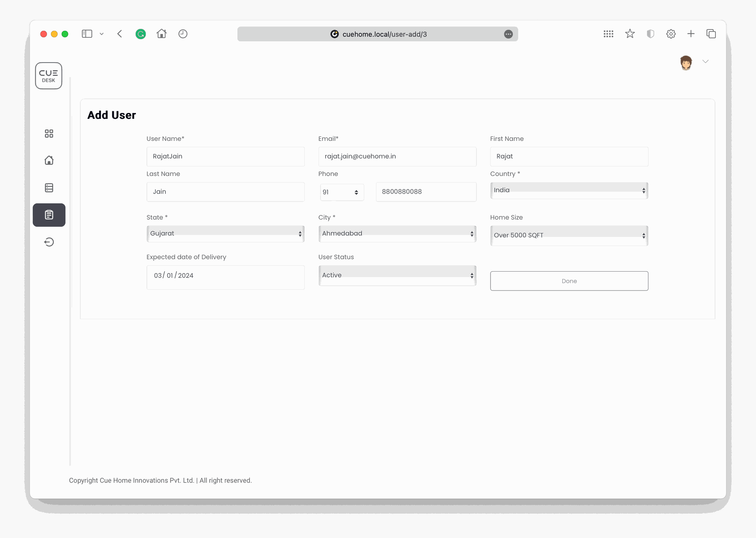
Task: Click the home icon in left sidebar
Action: (49, 160)
